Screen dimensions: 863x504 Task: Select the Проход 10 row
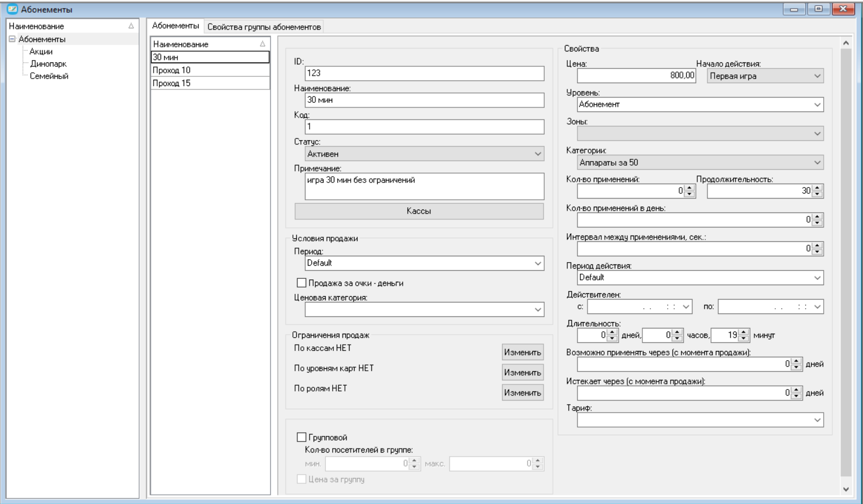(210, 70)
